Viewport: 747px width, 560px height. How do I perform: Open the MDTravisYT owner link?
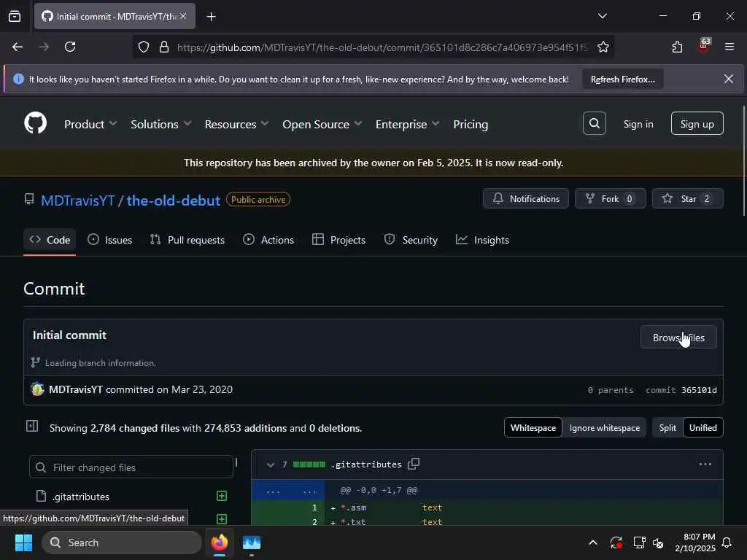77,200
